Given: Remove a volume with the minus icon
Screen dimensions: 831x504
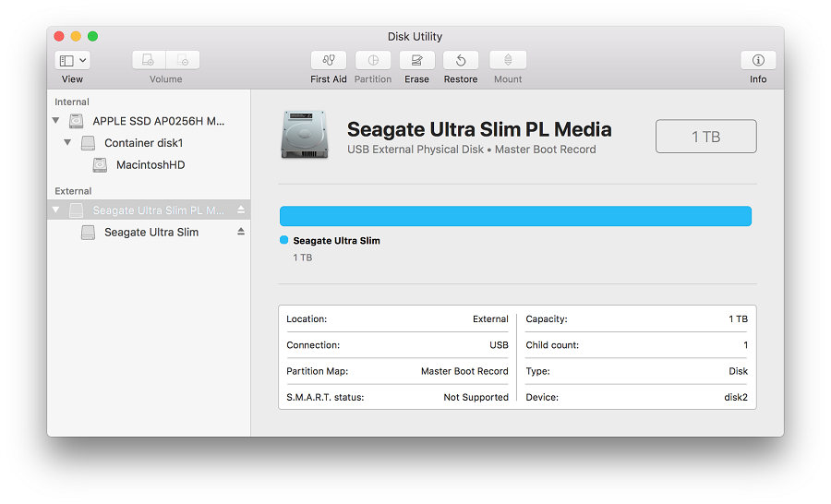Looking at the screenshot, I should 183,60.
